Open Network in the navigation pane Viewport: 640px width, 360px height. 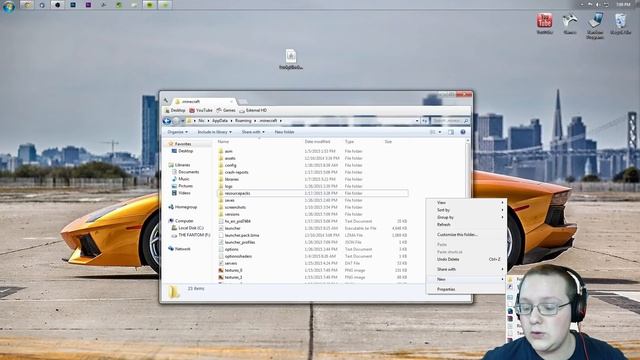point(179,249)
